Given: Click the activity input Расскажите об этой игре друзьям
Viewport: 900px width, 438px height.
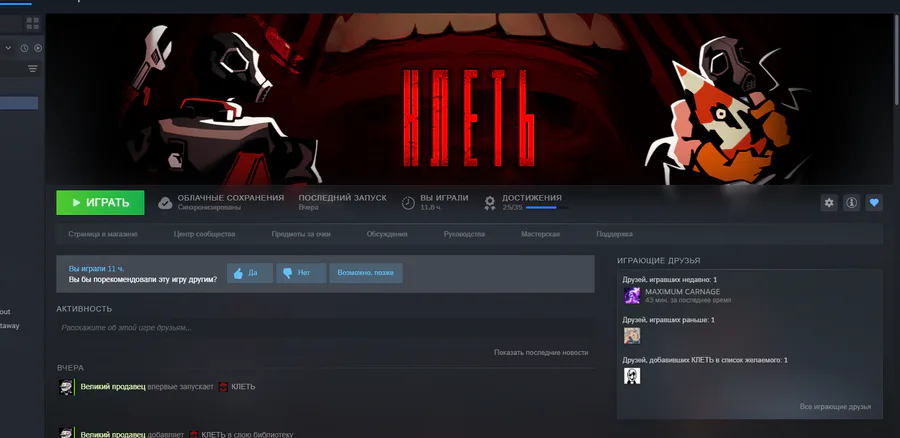Looking at the screenshot, I should pos(325,328).
